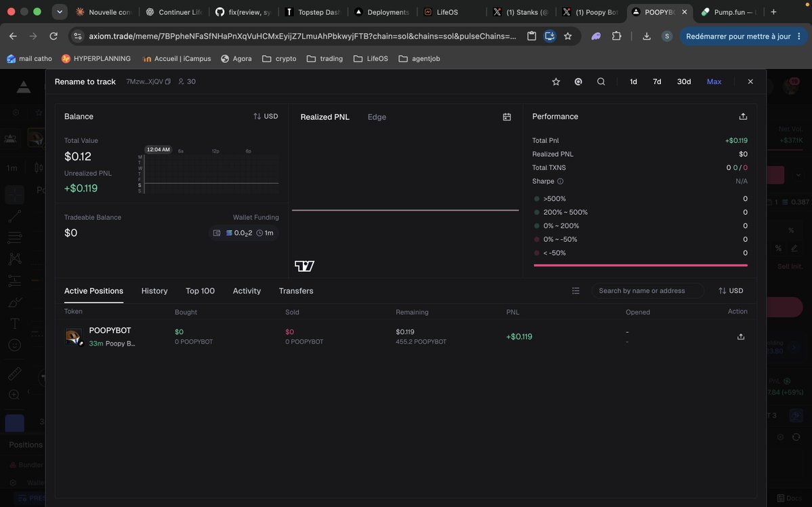Open the trading bookmarks folder
812x507 pixels.
pyautogui.click(x=324, y=58)
